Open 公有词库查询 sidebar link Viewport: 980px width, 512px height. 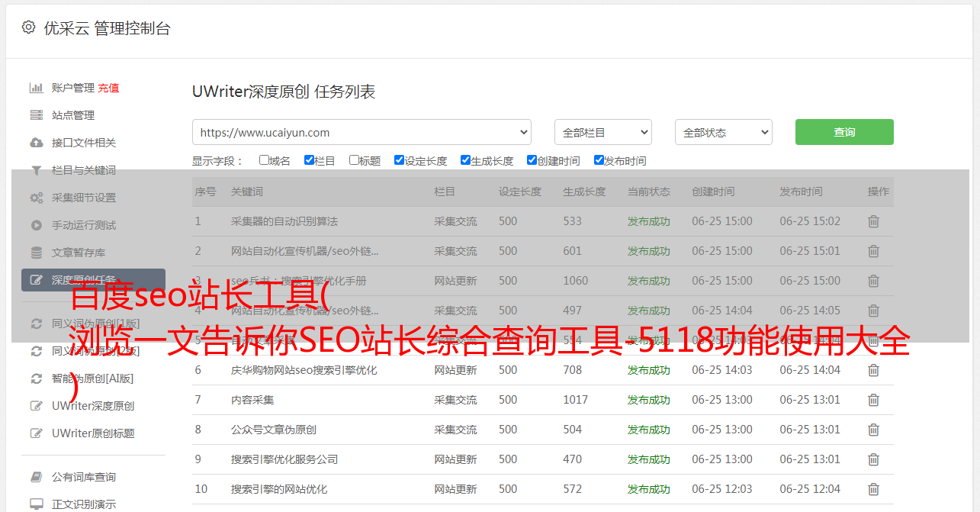pyautogui.click(x=84, y=477)
